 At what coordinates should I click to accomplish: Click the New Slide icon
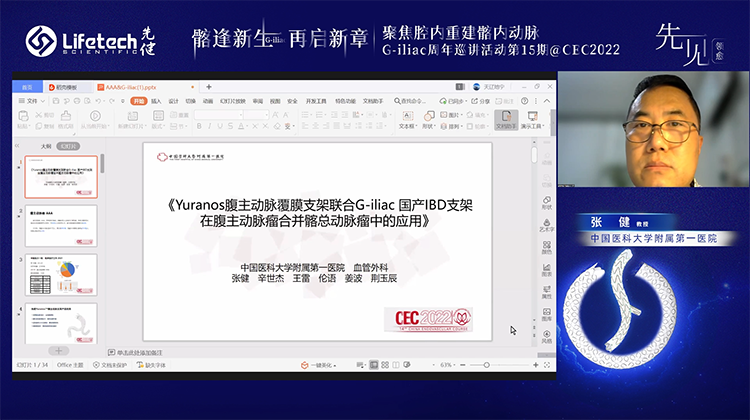click(x=132, y=116)
